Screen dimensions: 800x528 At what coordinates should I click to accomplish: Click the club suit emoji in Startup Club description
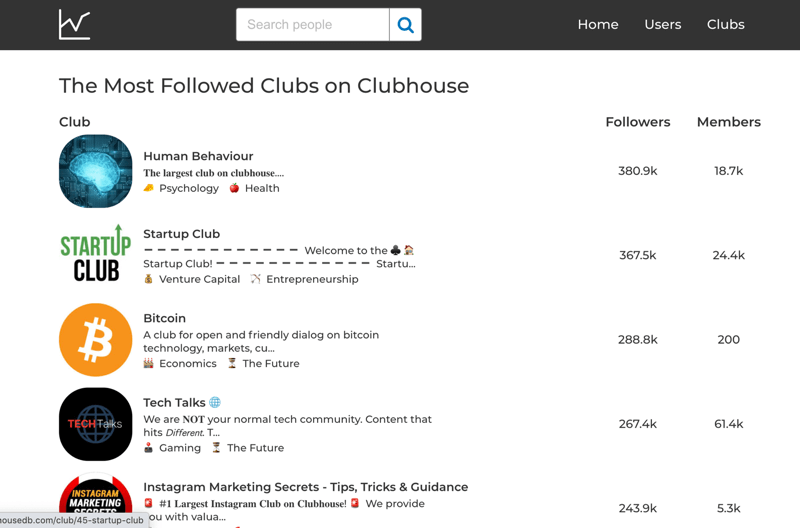coord(395,250)
